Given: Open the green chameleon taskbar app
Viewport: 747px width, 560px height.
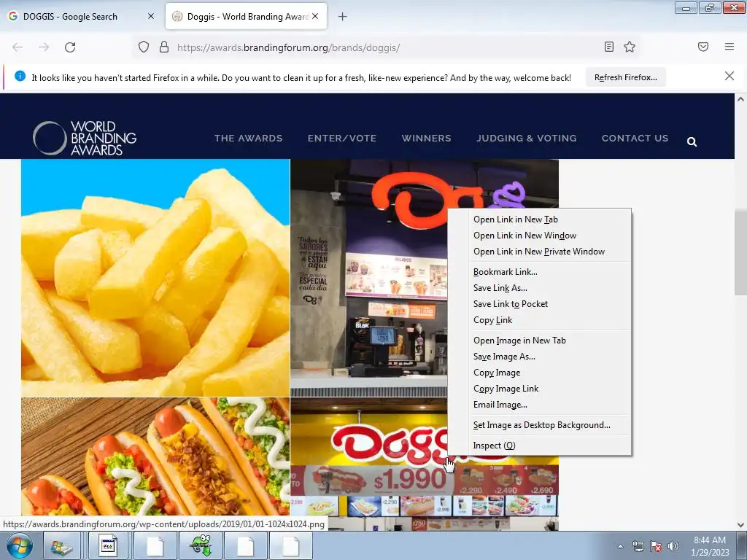Looking at the screenshot, I should click(200, 545).
